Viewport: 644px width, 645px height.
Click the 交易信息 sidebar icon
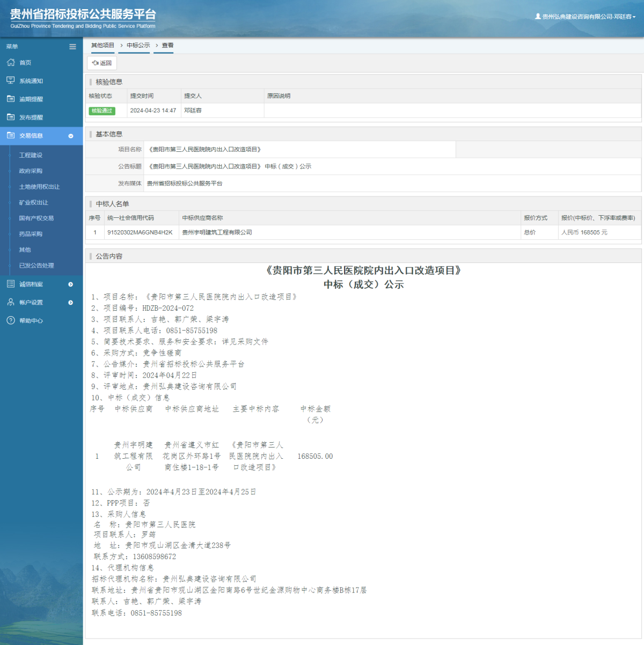(x=11, y=135)
